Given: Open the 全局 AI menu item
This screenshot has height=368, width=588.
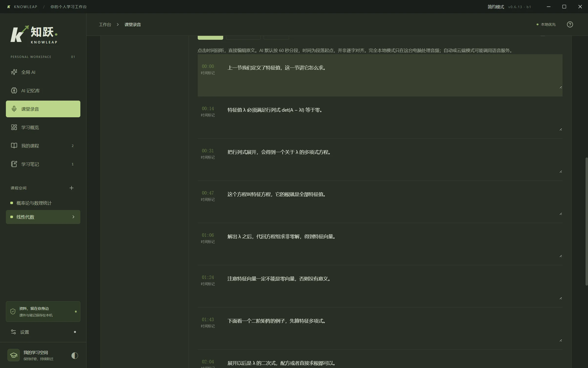Looking at the screenshot, I should 43,72.
